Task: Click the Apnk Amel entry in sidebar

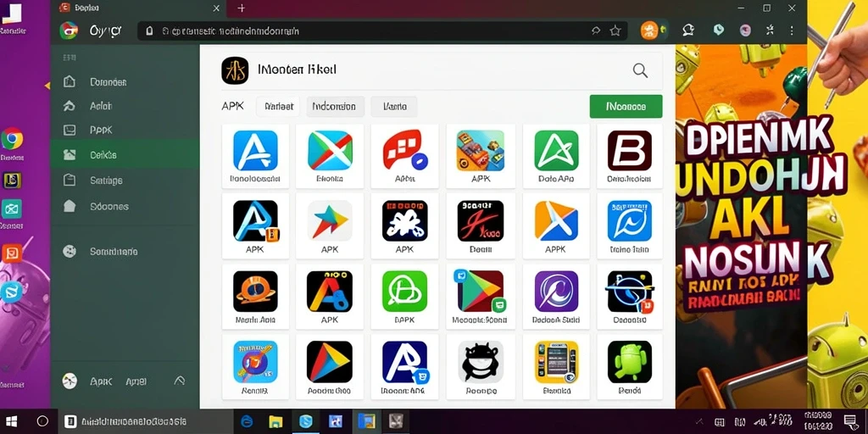Action: point(118,381)
